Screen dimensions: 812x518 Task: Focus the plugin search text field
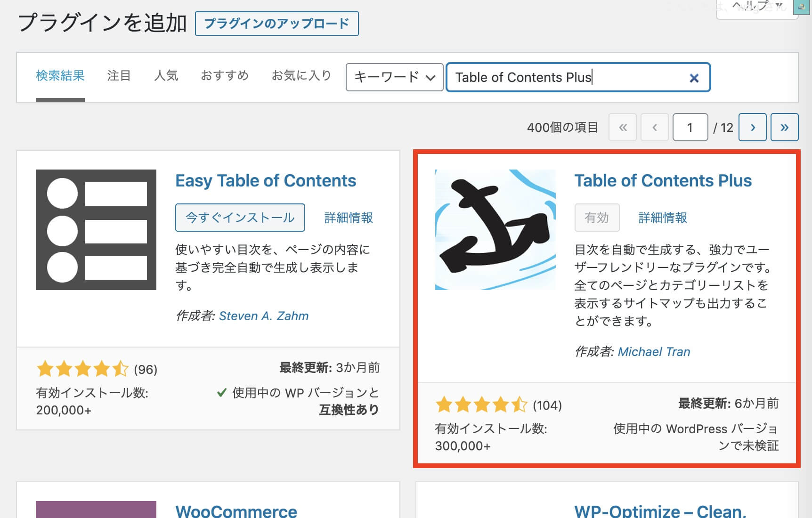pyautogui.click(x=565, y=77)
